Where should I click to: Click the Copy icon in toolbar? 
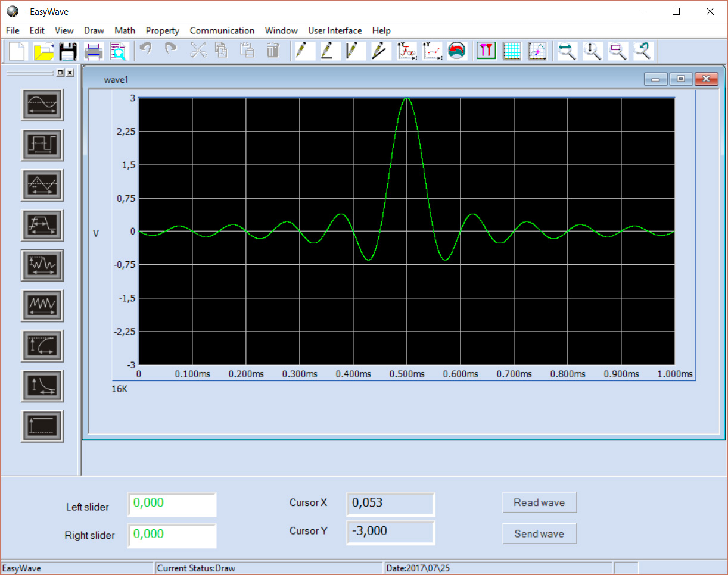(222, 51)
